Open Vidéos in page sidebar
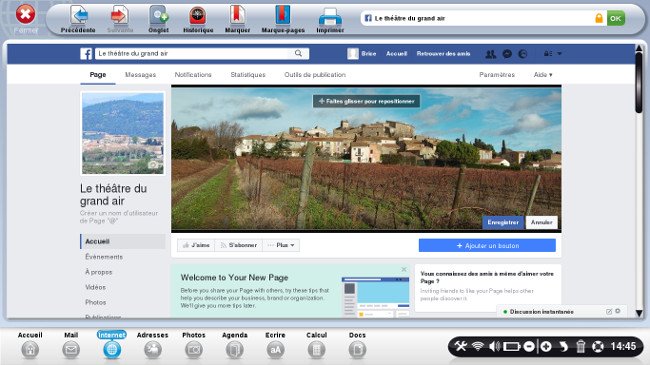 point(95,287)
